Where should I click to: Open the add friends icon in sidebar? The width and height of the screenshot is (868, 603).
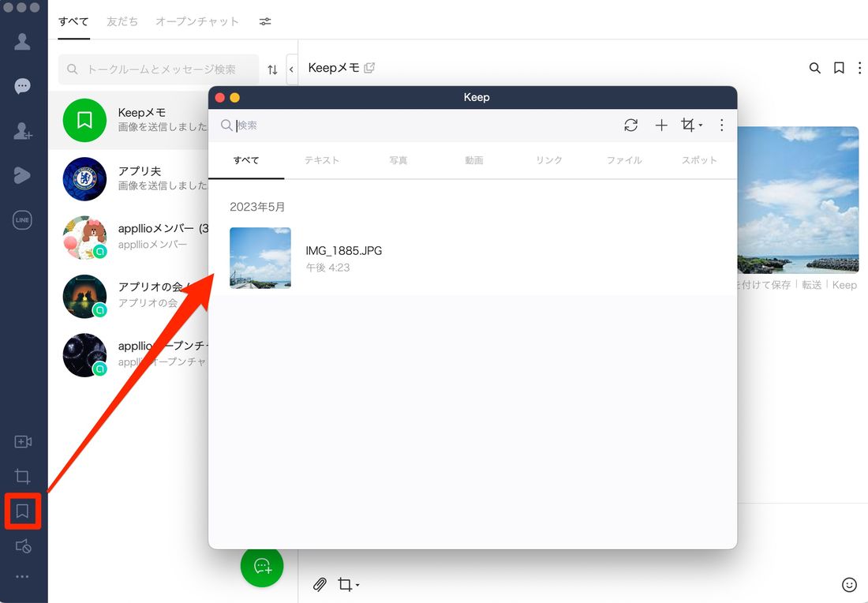(x=23, y=131)
